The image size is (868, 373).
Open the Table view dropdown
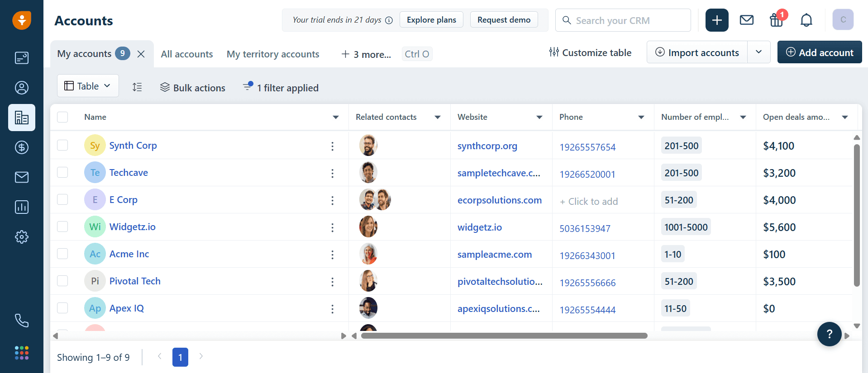(x=88, y=86)
